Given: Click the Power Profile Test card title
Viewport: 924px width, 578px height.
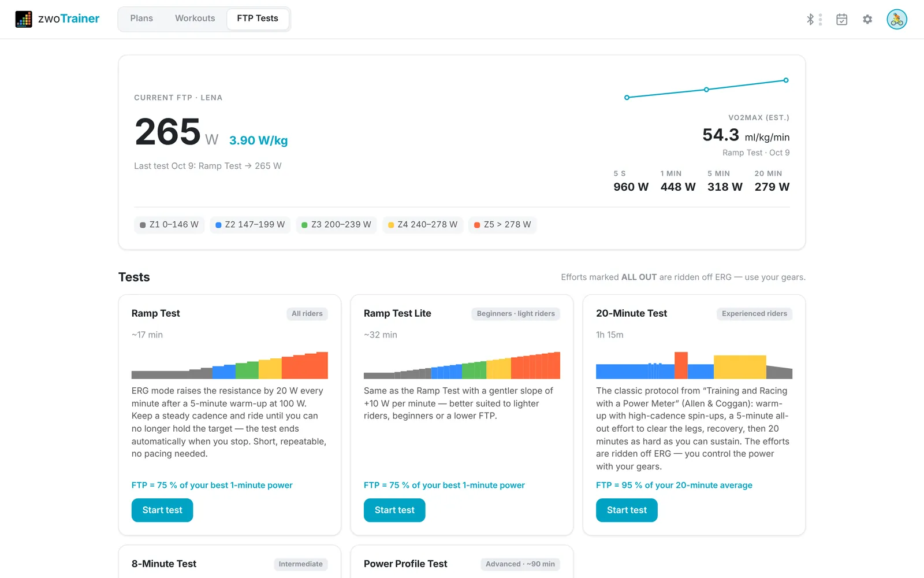Looking at the screenshot, I should coord(405,564).
